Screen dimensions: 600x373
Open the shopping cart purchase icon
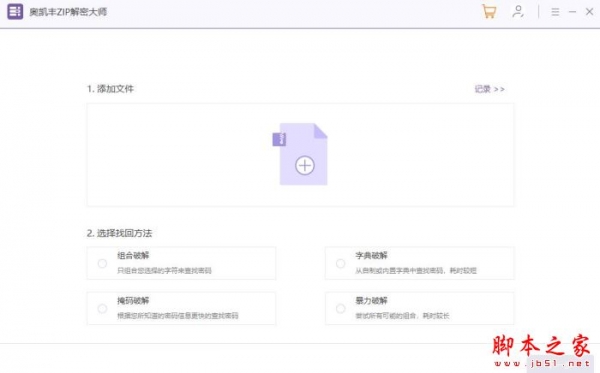[489, 11]
